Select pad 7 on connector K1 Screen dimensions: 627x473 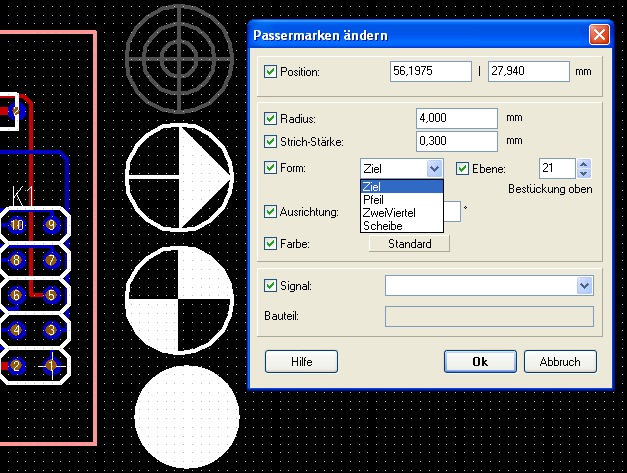51,260
